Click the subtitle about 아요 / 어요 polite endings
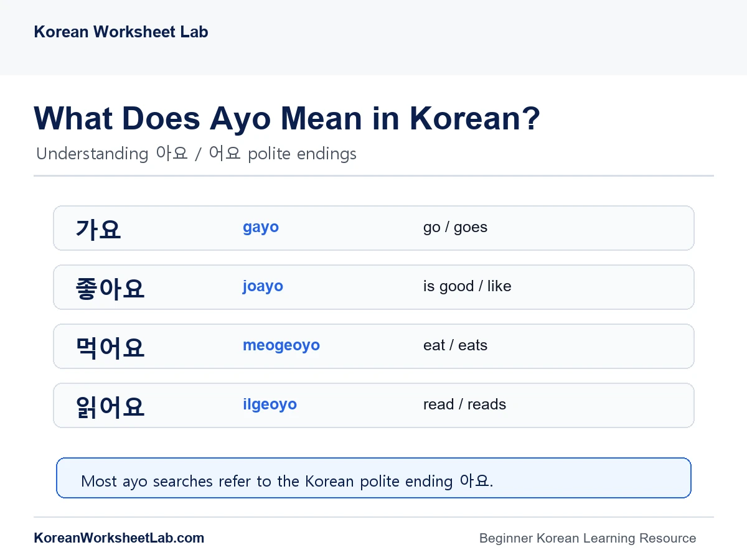 pos(196,153)
